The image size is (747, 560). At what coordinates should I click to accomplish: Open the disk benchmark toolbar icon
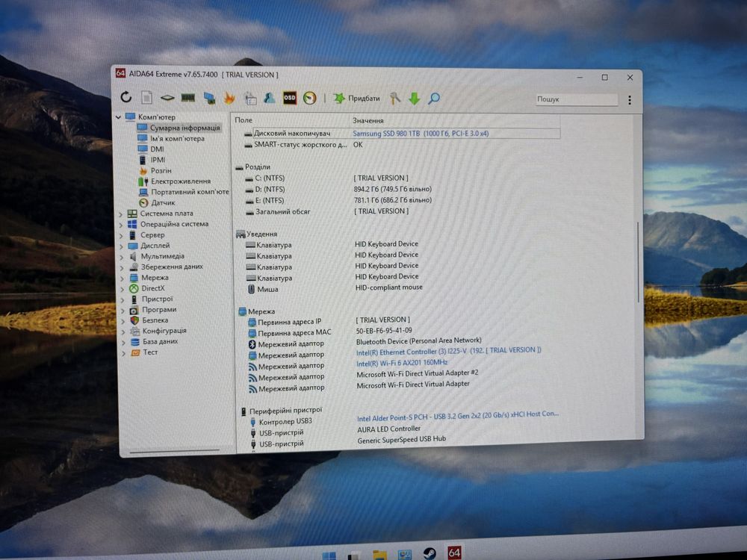tap(167, 98)
